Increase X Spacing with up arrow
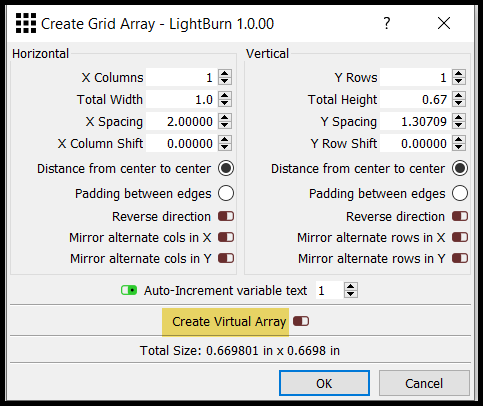483x406 pixels. (225, 118)
